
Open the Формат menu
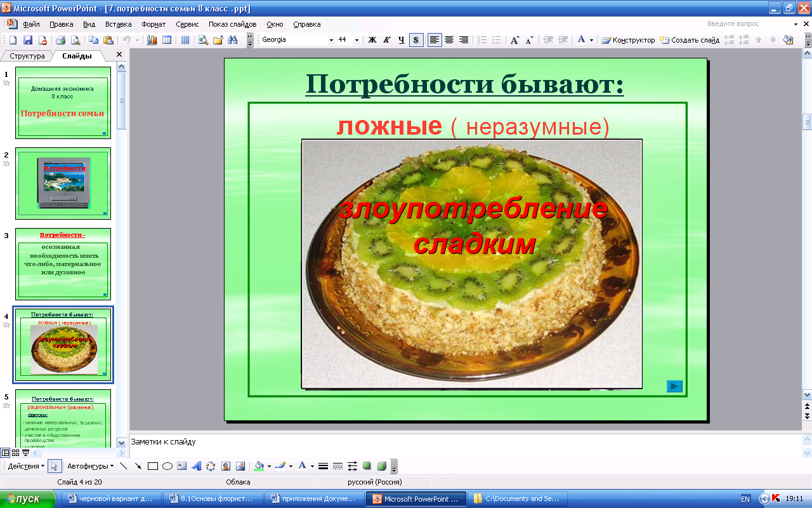point(154,24)
